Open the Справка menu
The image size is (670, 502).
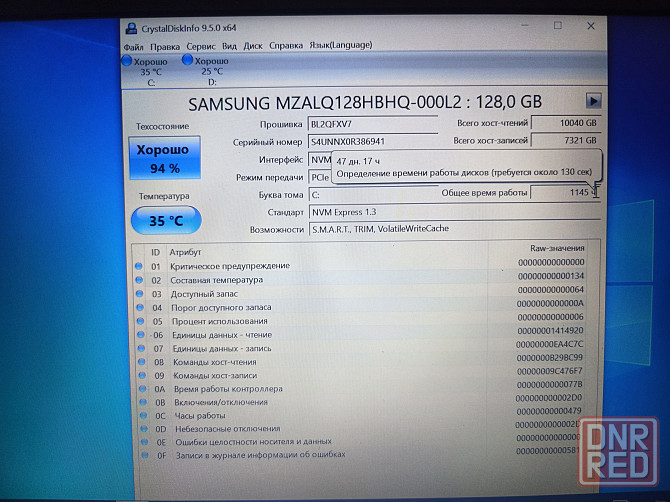pyautogui.click(x=286, y=46)
